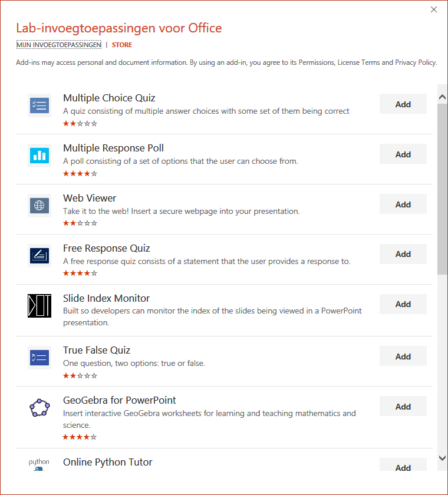Close the Office add-ins dialog

pos(434,9)
